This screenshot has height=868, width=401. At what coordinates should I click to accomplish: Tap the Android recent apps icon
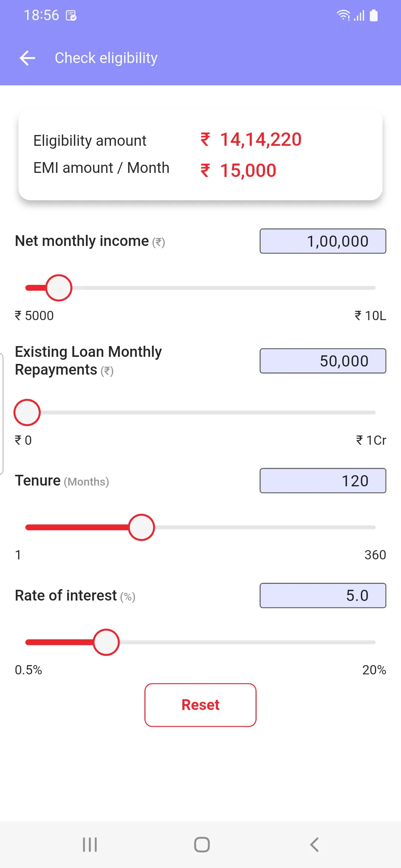click(x=90, y=845)
